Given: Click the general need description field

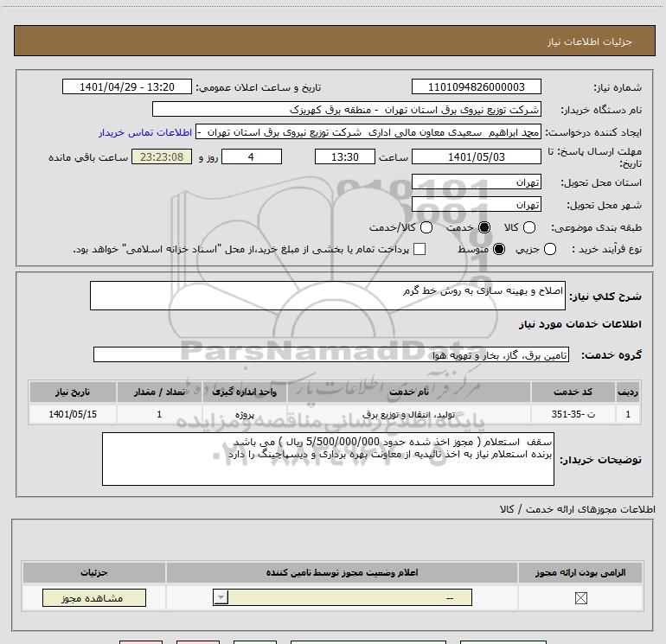Looking at the screenshot, I should (x=328, y=296).
